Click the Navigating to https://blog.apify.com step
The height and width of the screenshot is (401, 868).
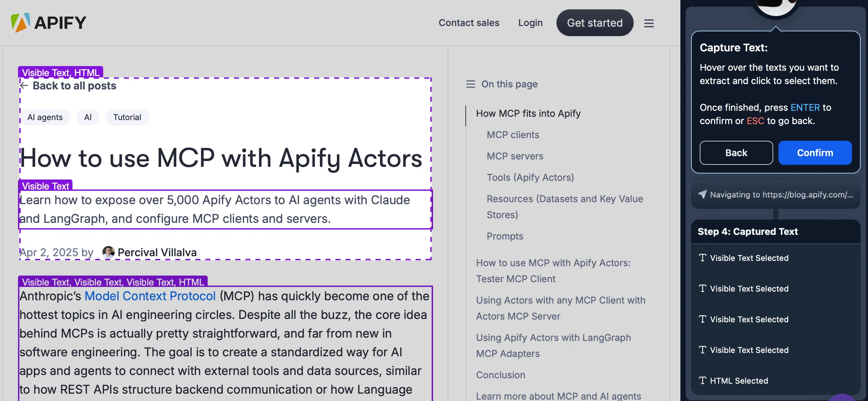tap(776, 194)
